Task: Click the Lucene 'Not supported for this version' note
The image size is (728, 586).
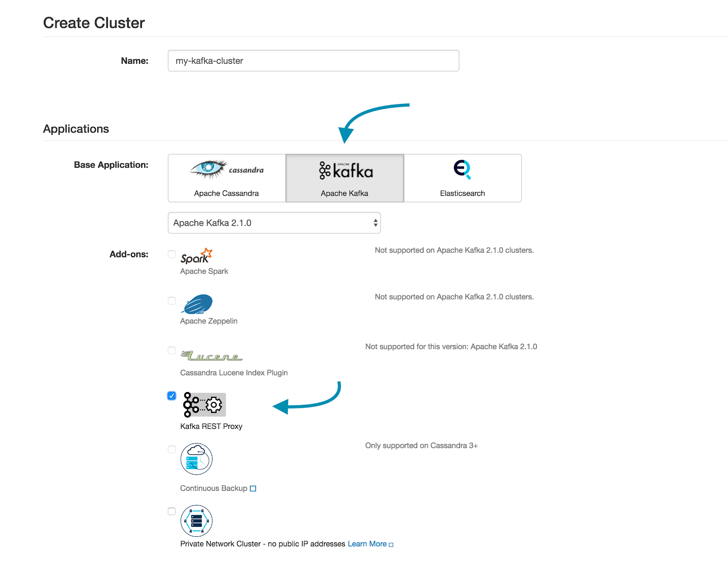Action: coord(451,347)
